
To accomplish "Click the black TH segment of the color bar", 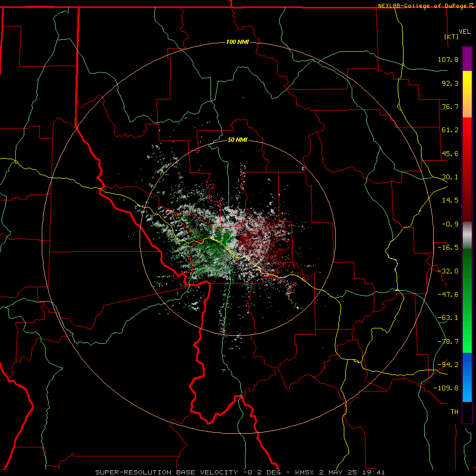I will click(467, 412).
